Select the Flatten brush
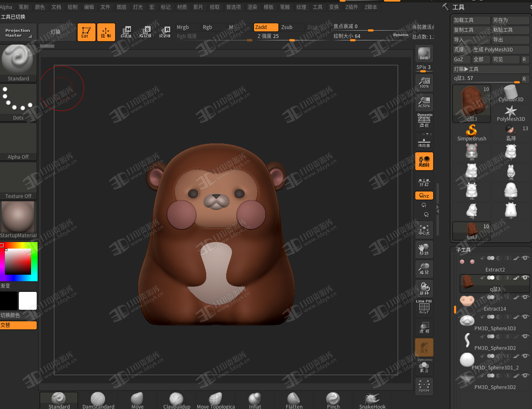This screenshot has height=409, width=532. 294,400
